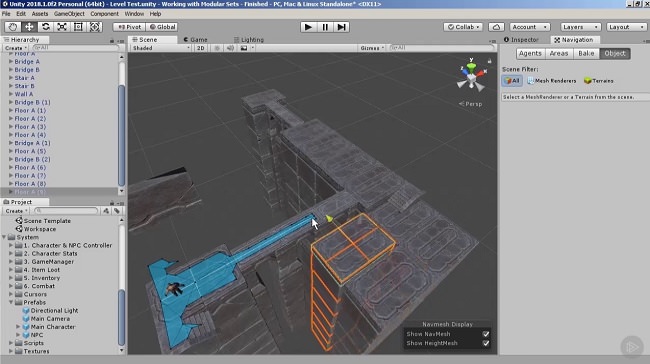This screenshot has height=364, width=650.
Task: Click the scene search field
Action: click(x=441, y=48)
